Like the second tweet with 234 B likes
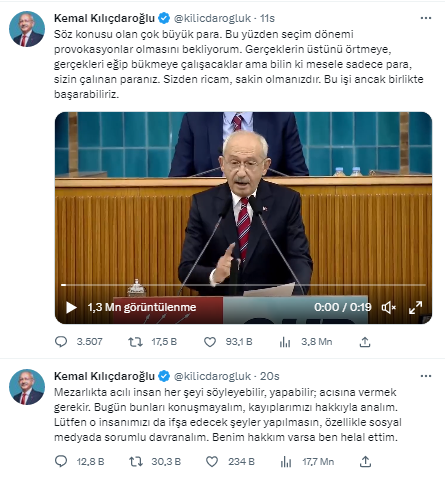445x477 pixels. click(212, 461)
